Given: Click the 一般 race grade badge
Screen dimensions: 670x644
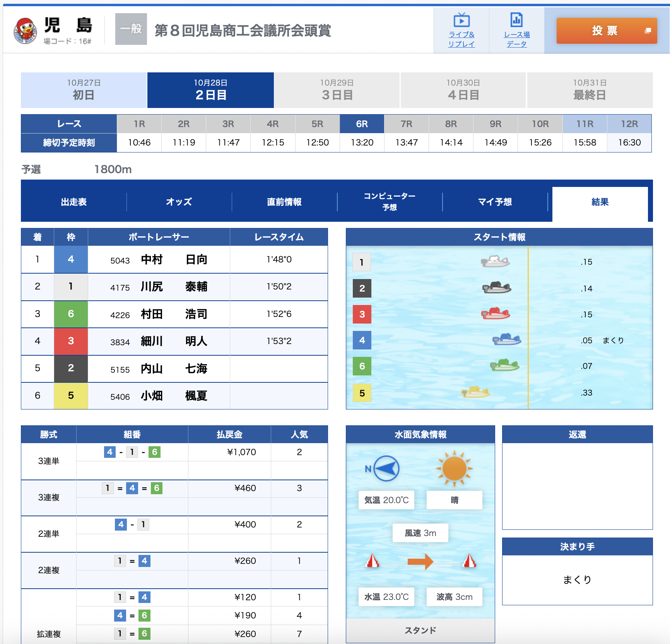Looking at the screenshot, I should click(131, 29).
